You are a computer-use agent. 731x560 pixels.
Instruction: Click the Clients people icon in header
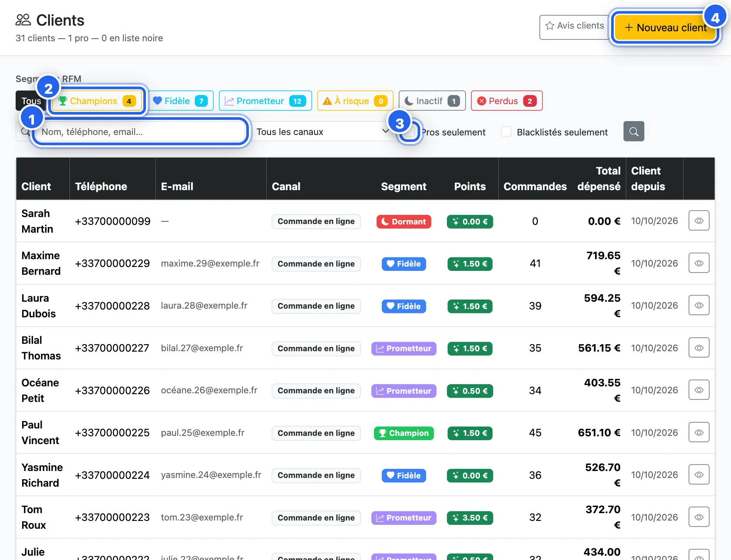tap(23, 20)
